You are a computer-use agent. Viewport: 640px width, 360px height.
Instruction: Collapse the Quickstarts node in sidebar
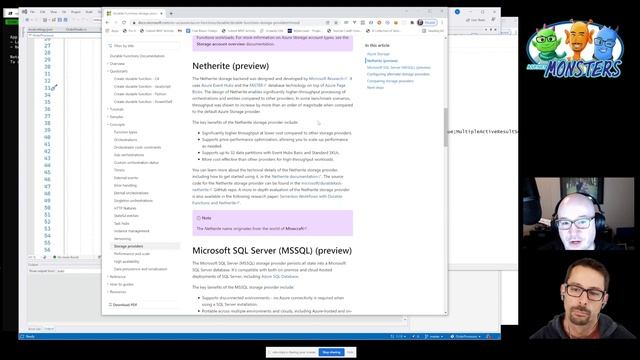tap(118, 71)
